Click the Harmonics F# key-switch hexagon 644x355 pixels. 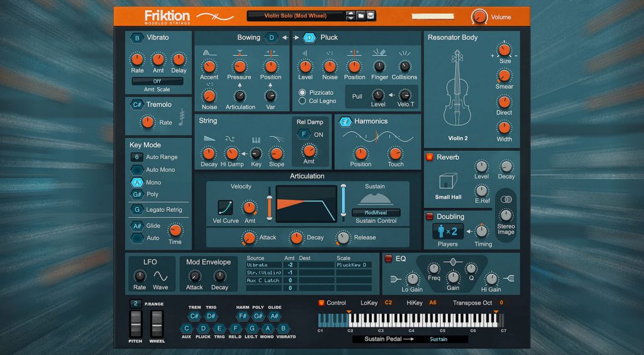pos(345,122)
